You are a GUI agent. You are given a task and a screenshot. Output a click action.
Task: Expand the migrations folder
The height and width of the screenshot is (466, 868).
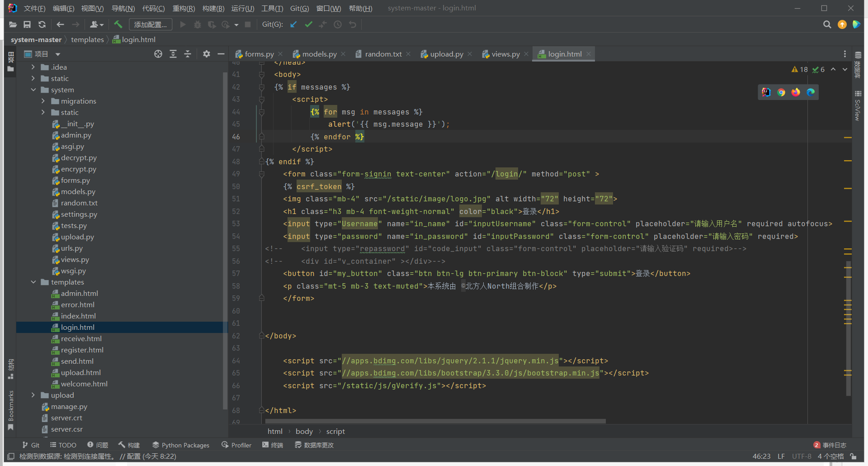(x=43, y=101)
